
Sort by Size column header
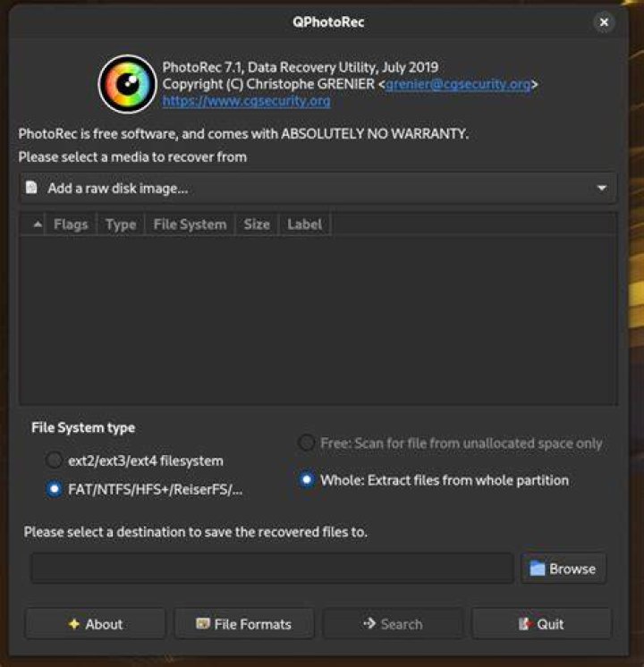257,224
